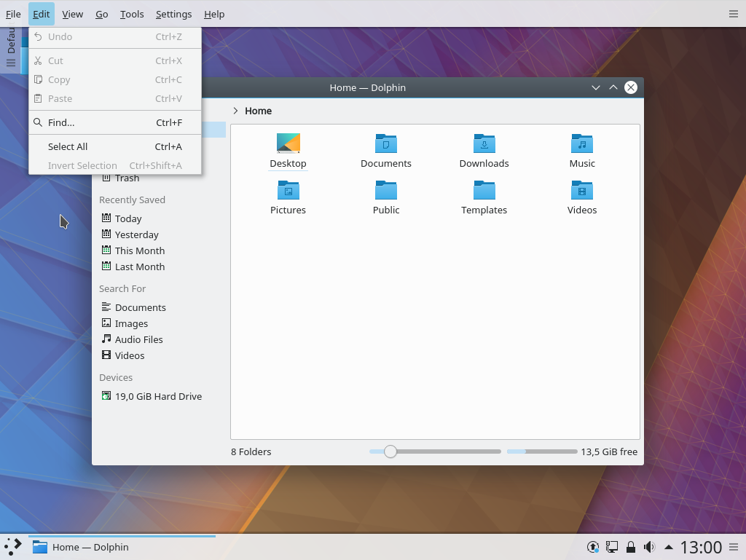Expand hidden system tray icons arrow
Image resolution: width=746 pixels, height=560 pixels.
click(x=669, y=547)
